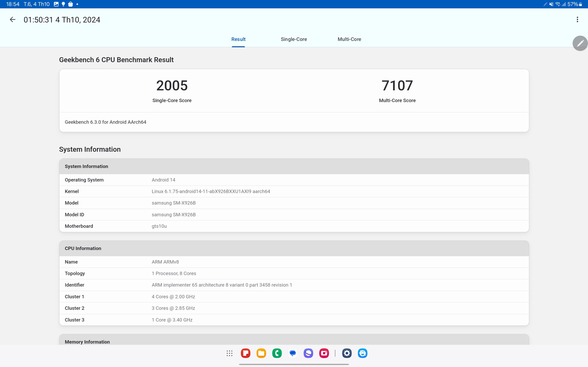Screen dimensions: 588x367
Task: Select the Kernel Linux 6.1.75 value
Action: pos(211,191)
